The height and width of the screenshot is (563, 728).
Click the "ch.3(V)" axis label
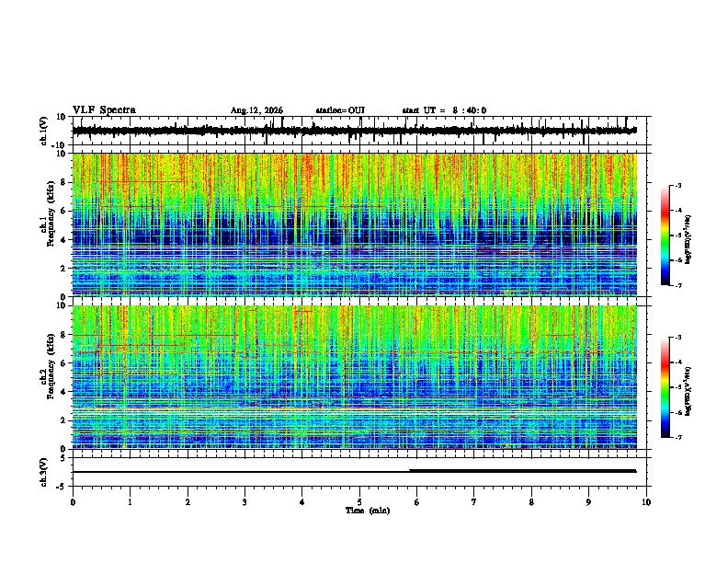pyautogui.click(x=44, y=473)
